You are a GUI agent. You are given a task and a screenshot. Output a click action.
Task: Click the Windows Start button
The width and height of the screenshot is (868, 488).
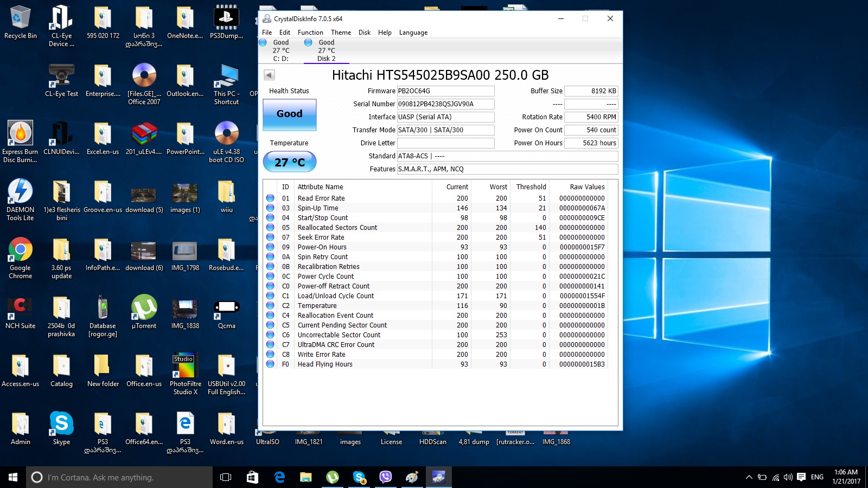13,477
